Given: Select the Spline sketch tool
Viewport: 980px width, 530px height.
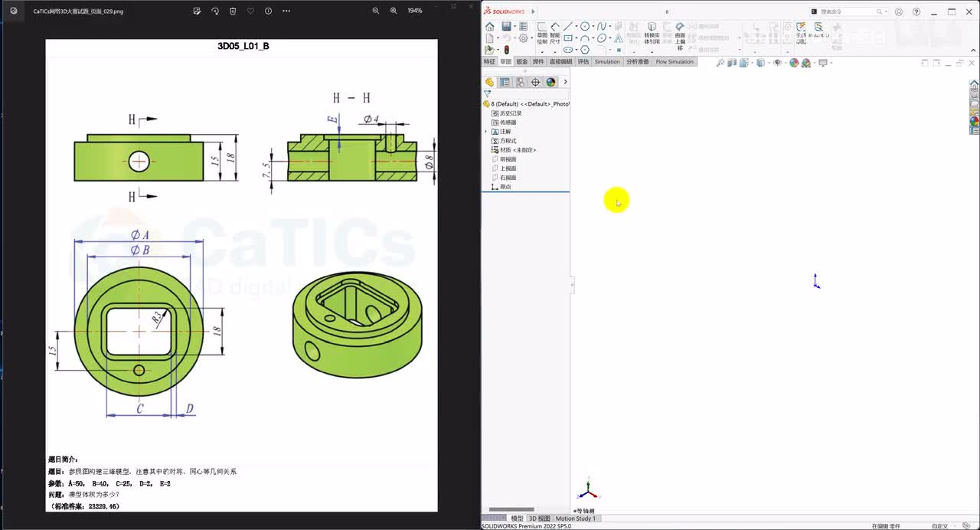Looking at the screenshot, I should pyautogui.click(x=602, y=26).
